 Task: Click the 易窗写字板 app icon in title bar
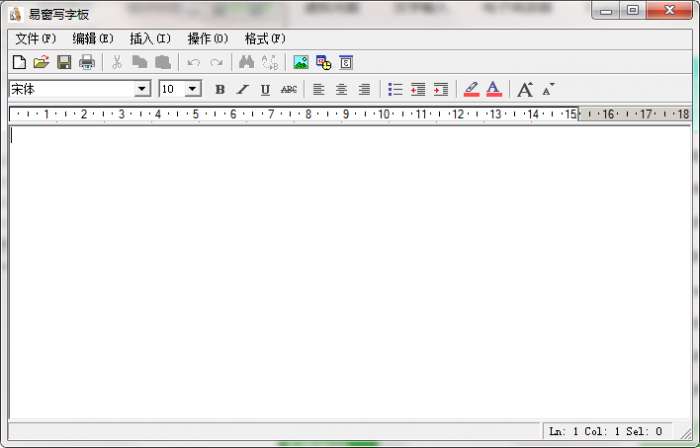point(15,14)
